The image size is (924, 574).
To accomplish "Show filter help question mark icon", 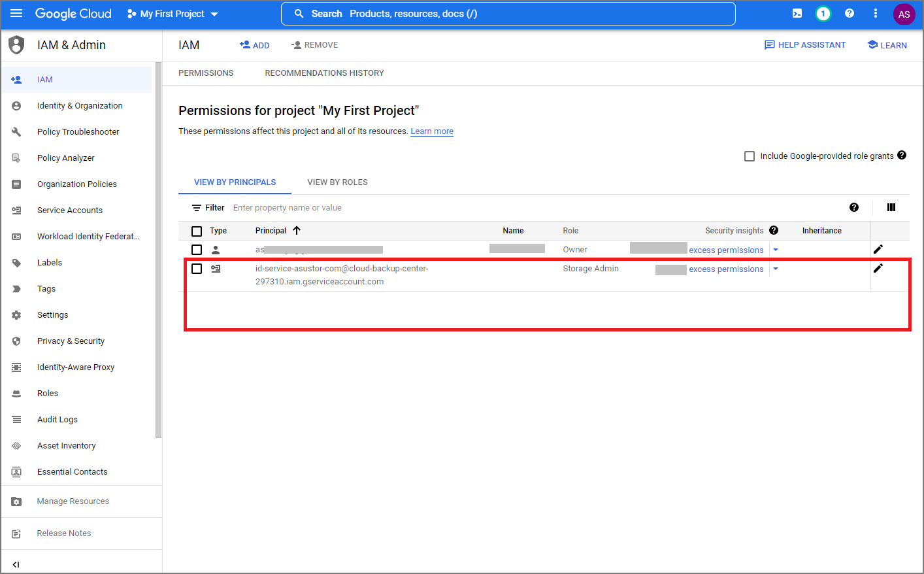I will tap(854, 207).
